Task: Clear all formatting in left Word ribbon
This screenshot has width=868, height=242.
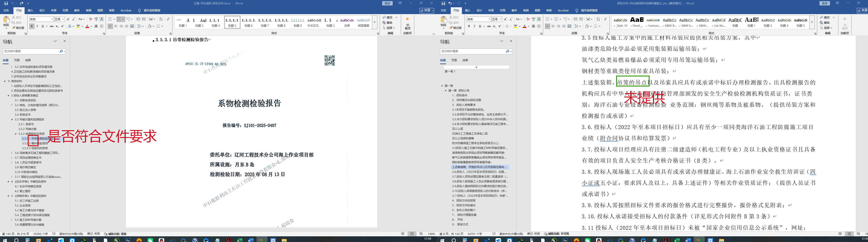Action: pyautogui.click(x=91, y=19)
